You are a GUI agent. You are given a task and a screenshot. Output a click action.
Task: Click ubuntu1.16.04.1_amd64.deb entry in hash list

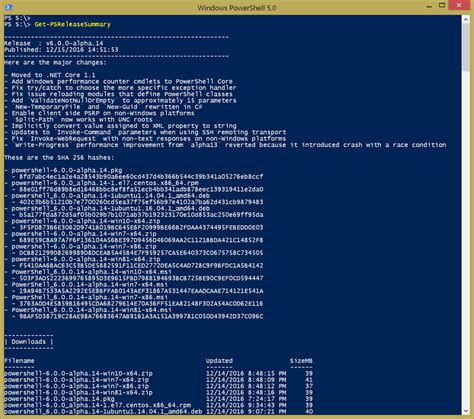tap(111, 208)
